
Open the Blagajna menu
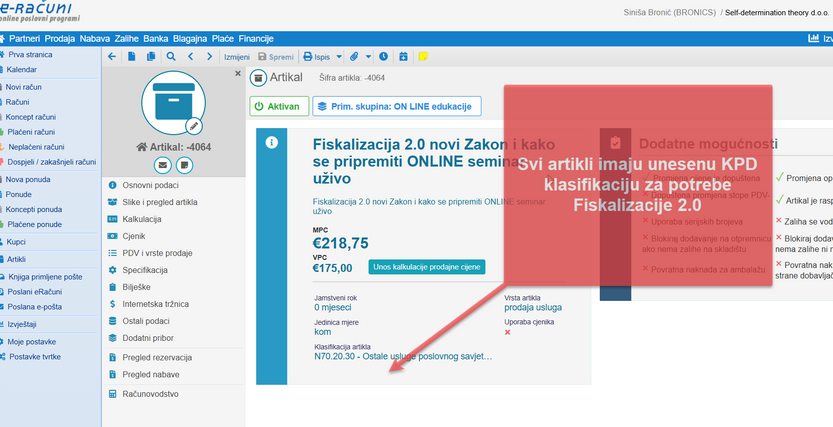[190, 38]
